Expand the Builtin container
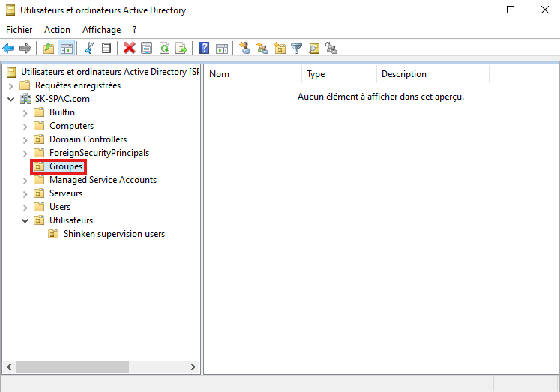 (25, 112)
